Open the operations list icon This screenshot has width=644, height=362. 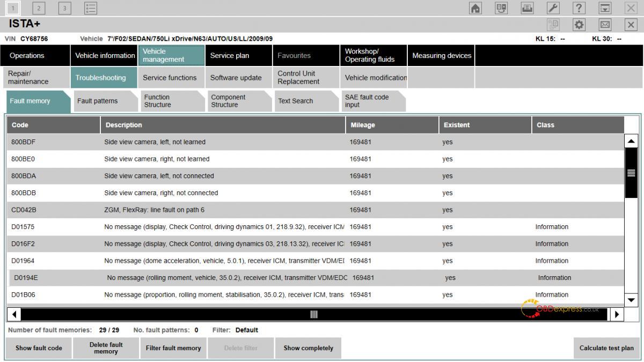point(91,8)
